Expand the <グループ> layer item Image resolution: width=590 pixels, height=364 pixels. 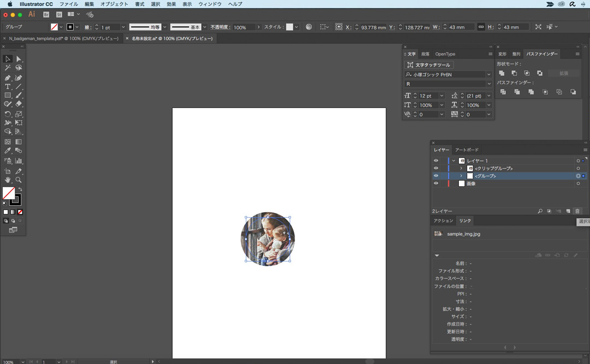coord(461,176)
